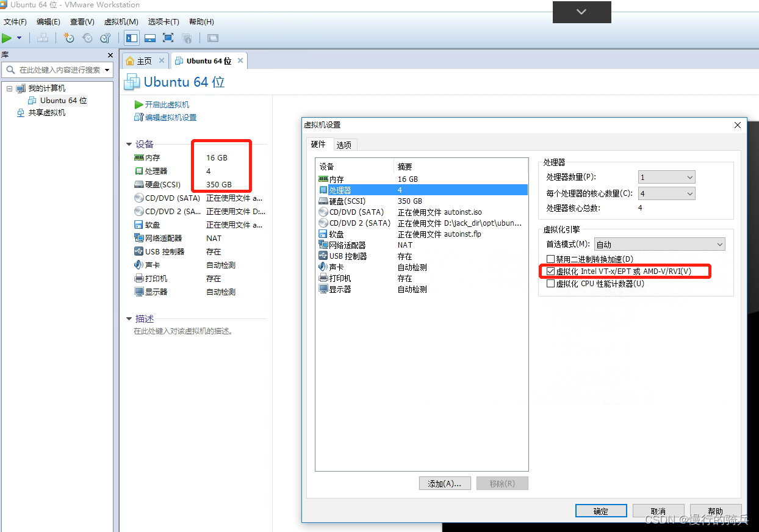Click the green power-on play icon

(7, 38)
